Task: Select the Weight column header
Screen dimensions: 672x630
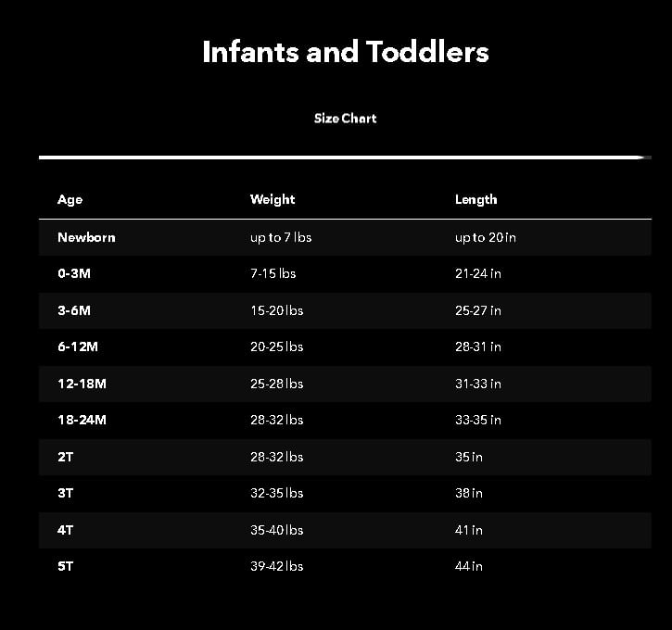Action: click(x=273, y=199)
